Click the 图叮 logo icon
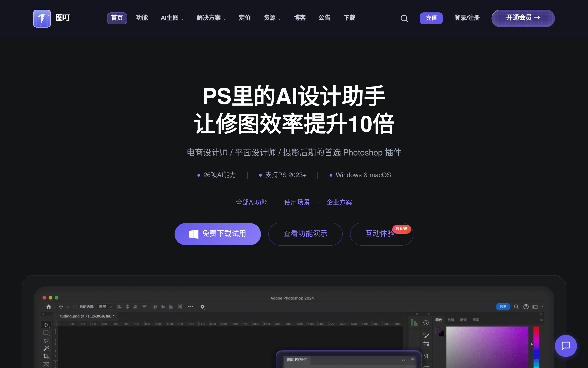 point(42,18)
